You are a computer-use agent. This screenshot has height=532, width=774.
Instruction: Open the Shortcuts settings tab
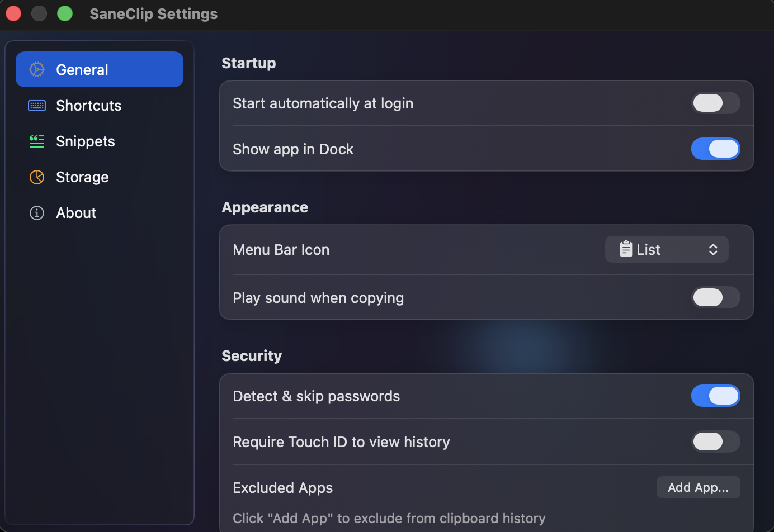[x=100, y=106]
